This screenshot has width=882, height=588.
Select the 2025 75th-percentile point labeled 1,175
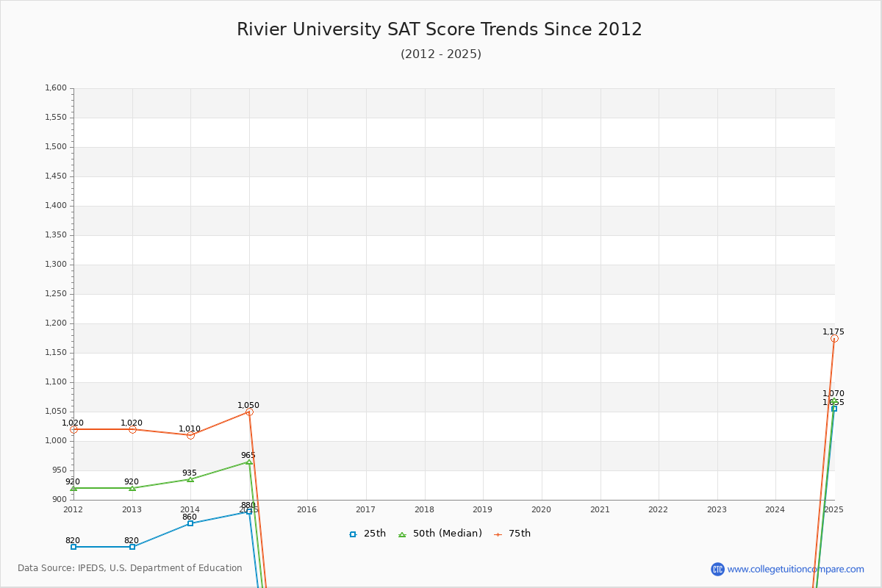(834, 338)
